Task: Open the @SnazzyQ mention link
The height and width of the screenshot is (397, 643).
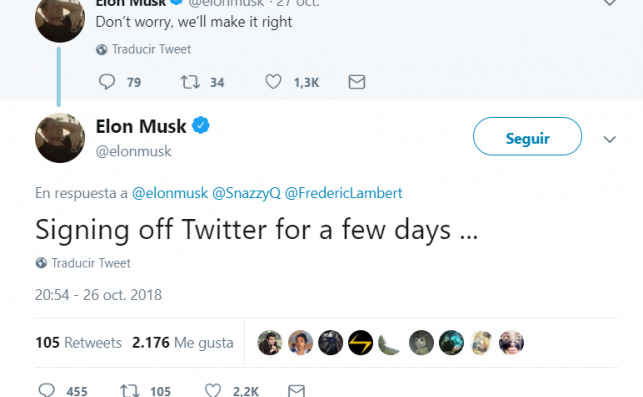Action: (x=246, y=193)
